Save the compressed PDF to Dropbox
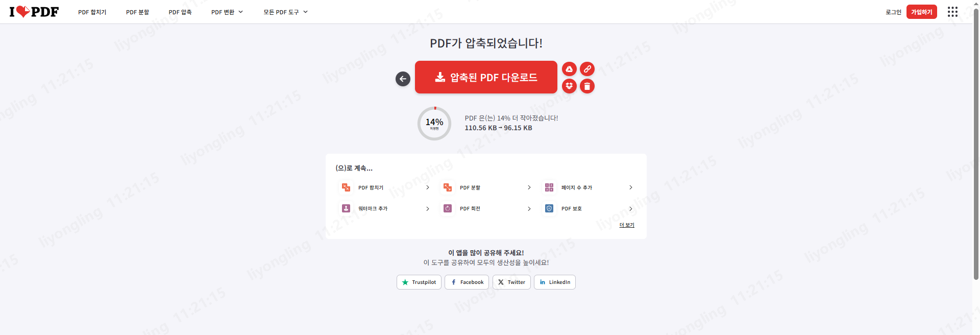 [x=569, y=86]
